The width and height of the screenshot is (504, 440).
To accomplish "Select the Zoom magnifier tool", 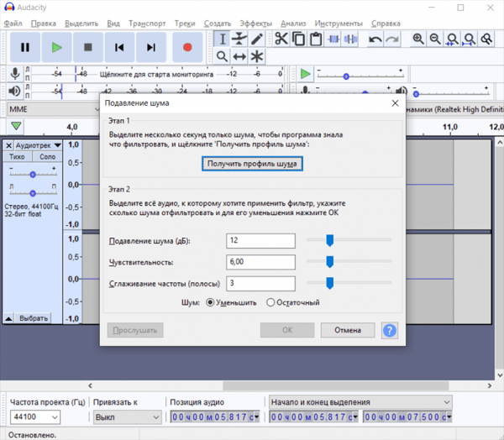I will coord(222,56).
